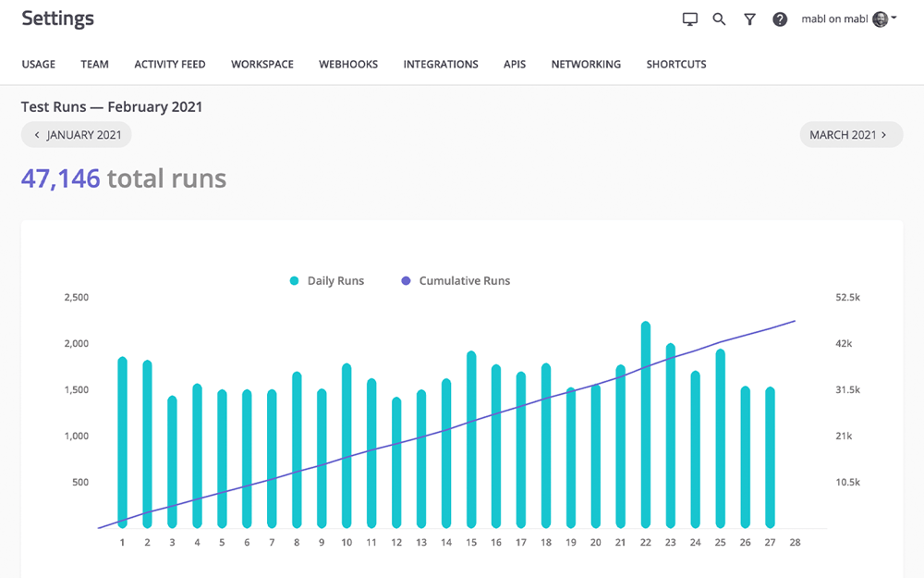924x578 pixels.
Task: Select the APIs tab
Action: tap(515, 65)
